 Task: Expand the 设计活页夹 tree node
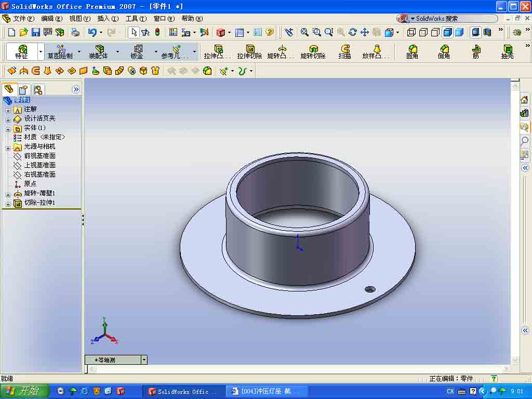[x=8, y=120]
